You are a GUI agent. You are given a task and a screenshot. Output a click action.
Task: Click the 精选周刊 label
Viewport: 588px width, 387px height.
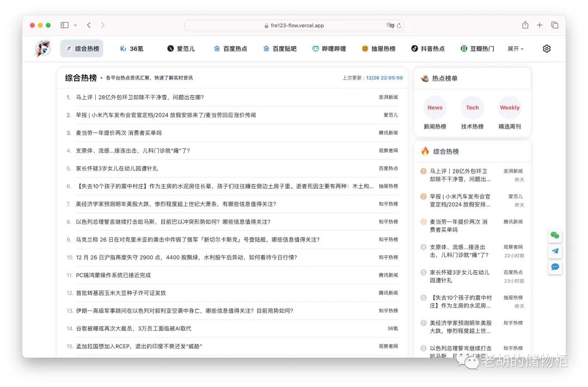(x=510, y=126)
